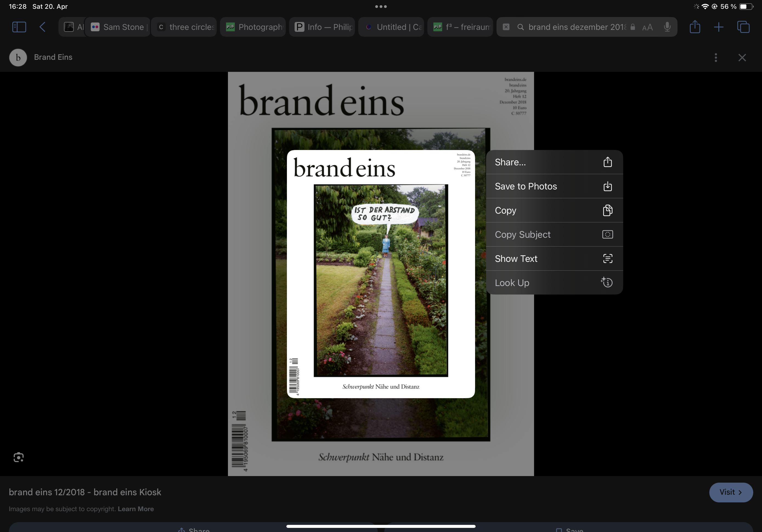Image resolution: width=762 pixels, height=532 pixels.
Task: Select Copy Subject option
Action: 554,234
